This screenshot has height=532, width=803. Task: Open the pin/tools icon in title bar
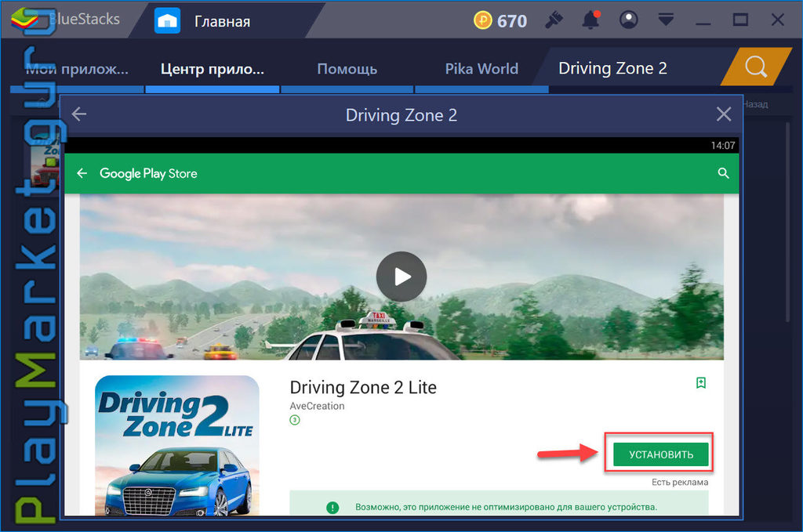[x=554, y=20]
